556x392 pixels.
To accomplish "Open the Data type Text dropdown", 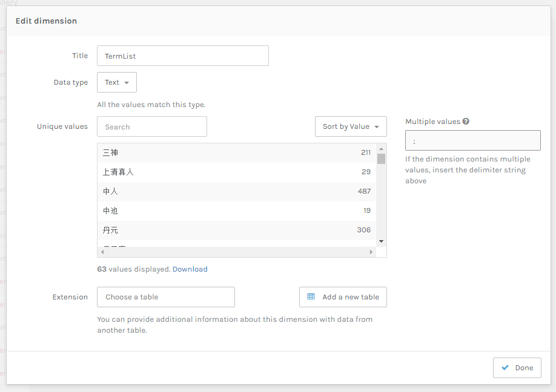I will click(x=117, y=82).
